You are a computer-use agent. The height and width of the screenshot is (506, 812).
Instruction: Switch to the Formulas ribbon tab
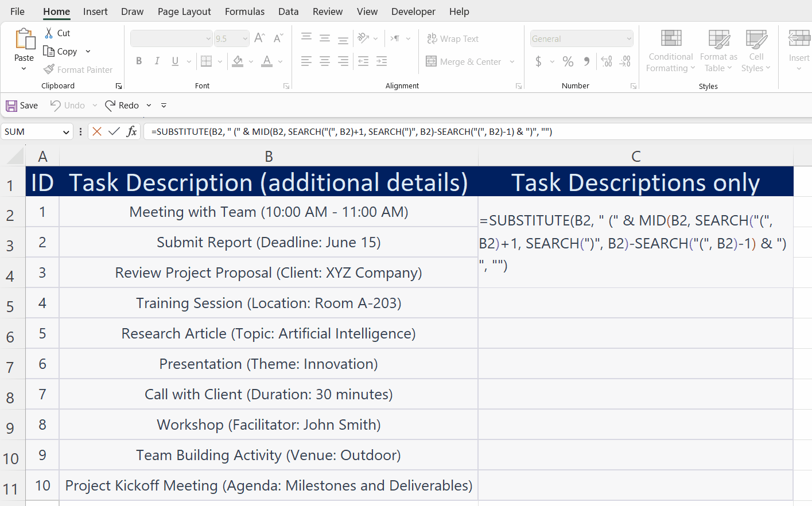[x=244, y=11]
